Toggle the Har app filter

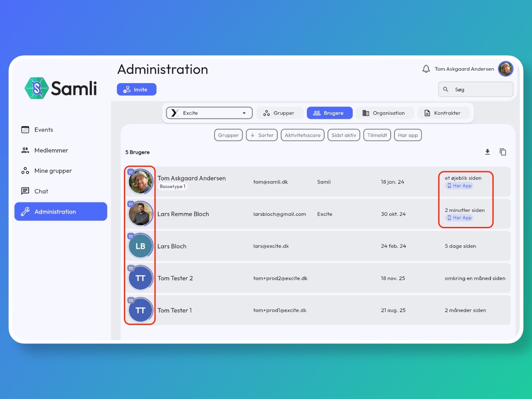[408, 135]
